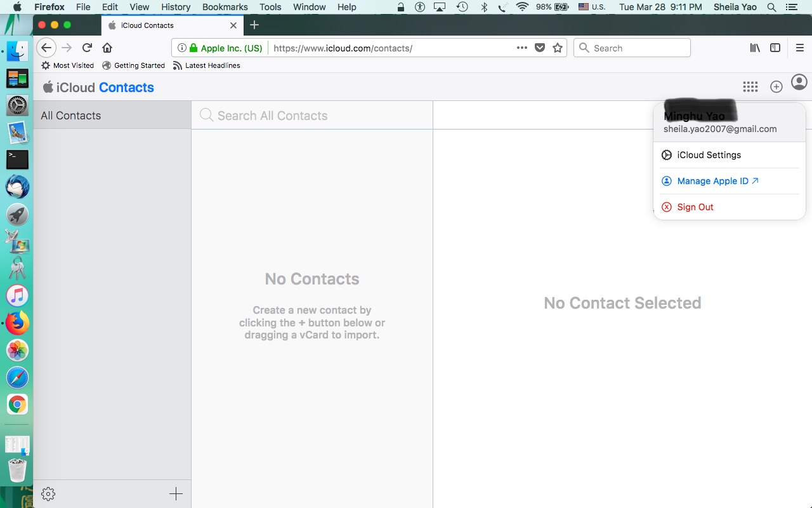The width and height of the screenshot is (812, 508).
Task: Close the account menu via profile avatar icon
Action: tap(799, 83)
